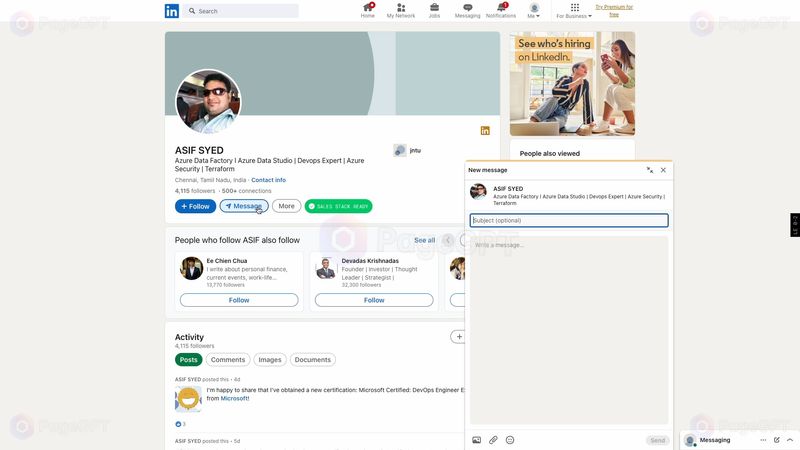View Notifications bell
Viewport: 800px width, 450px height.
[x=501, y=10]
